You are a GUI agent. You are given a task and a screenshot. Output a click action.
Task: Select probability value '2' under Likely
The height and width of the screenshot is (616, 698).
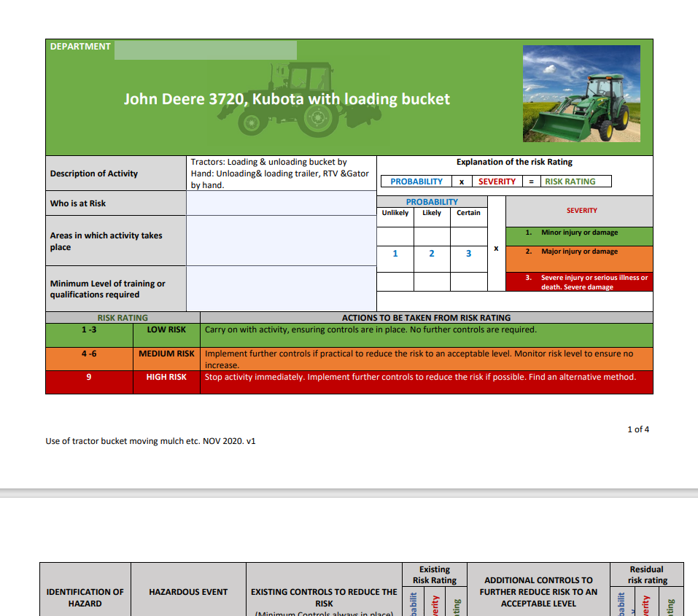click(431, 254)
